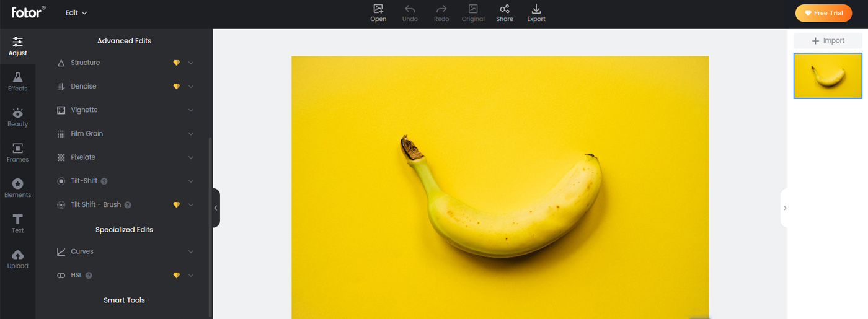The image size is (868, 319).
Task: Select the Frames sidebar icon
Action: (17, 152)
